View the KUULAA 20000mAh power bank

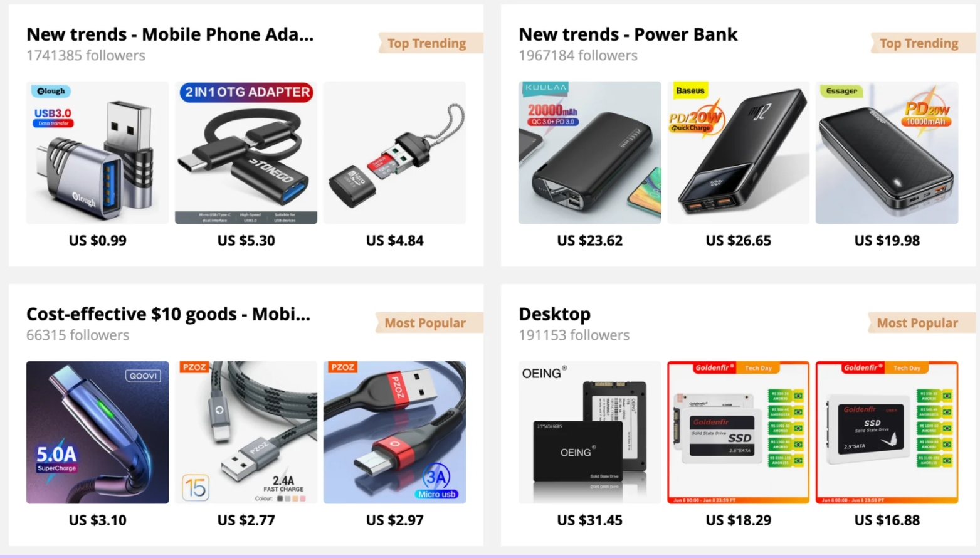click(589, 152)
